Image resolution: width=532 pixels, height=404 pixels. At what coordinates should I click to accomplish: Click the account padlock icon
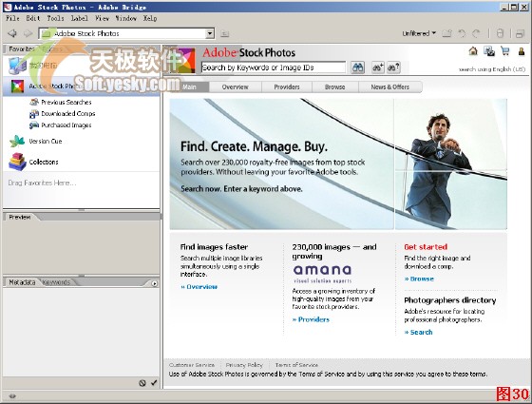click(522, 51)
